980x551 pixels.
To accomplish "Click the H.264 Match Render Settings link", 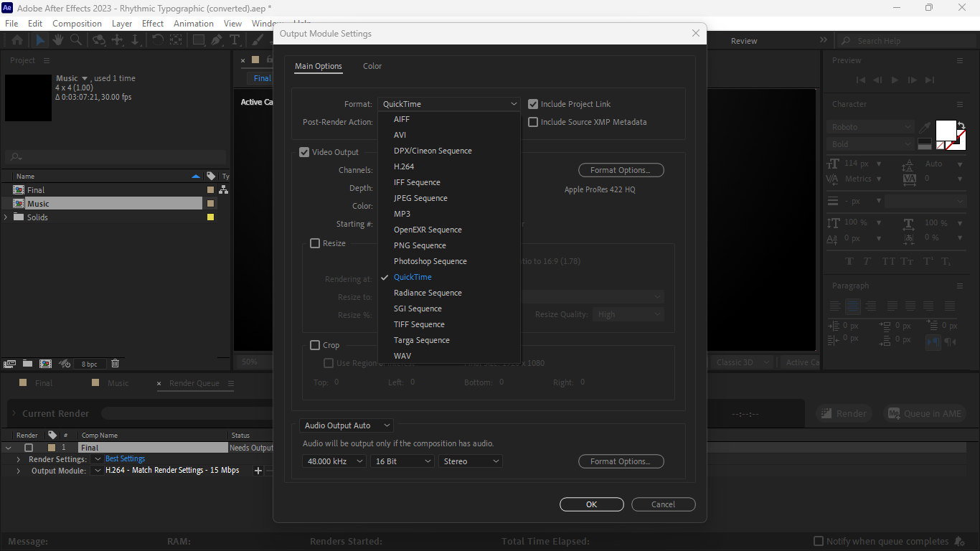I will coord(172,471).
